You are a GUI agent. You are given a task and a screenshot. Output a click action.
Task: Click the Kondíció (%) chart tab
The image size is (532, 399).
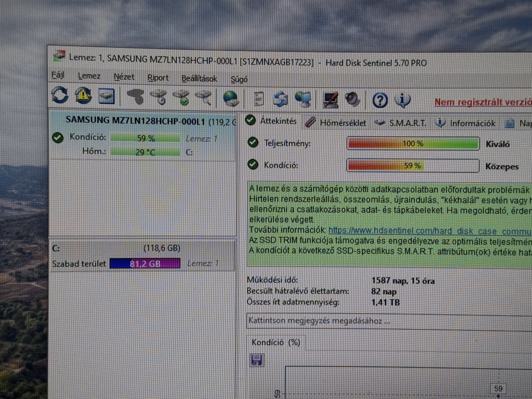point(276,342)
